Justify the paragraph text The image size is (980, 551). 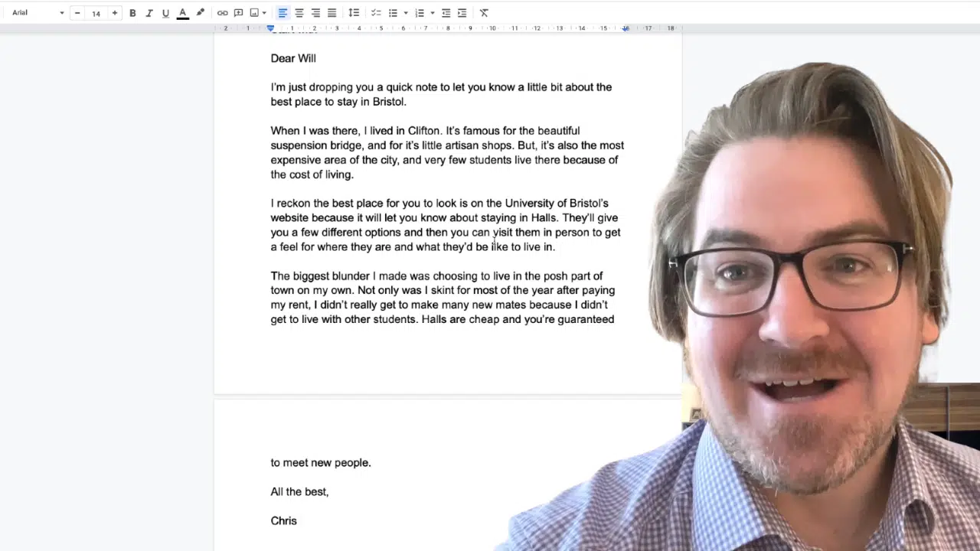pos(332,13)
